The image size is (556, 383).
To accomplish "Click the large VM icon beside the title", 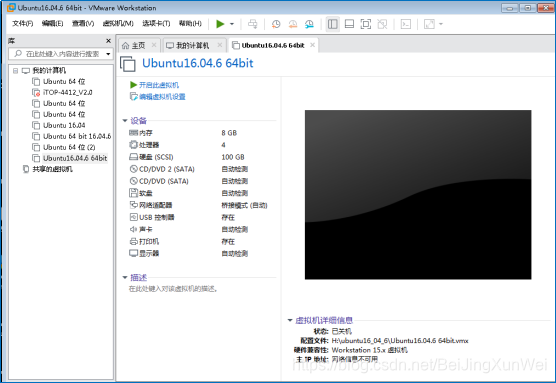I will click(128, 64).
